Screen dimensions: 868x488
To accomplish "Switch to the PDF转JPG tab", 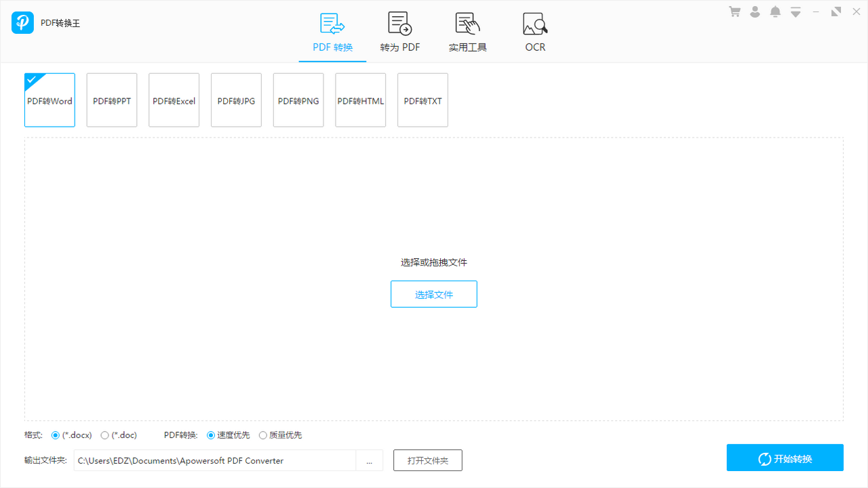I will 236,100.
